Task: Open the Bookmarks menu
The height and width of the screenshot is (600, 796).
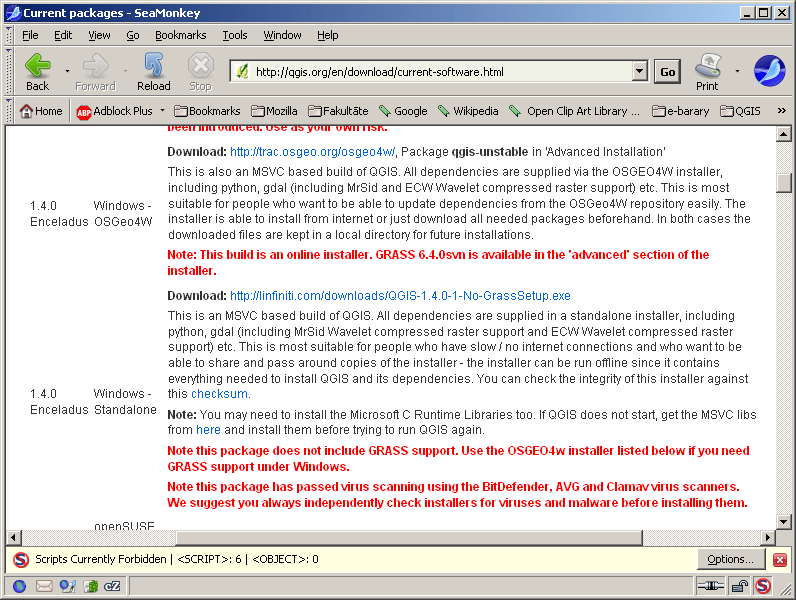Action: click(x=181, y=35)
